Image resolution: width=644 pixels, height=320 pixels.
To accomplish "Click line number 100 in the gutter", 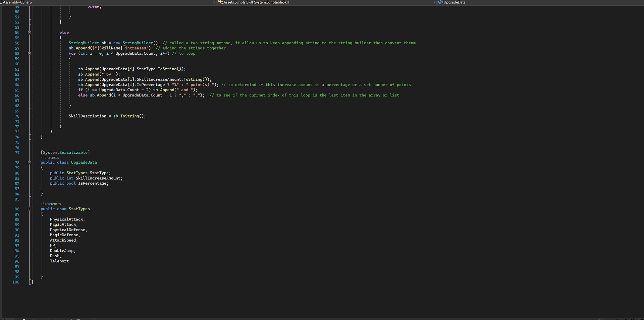I will coord(16,282).
